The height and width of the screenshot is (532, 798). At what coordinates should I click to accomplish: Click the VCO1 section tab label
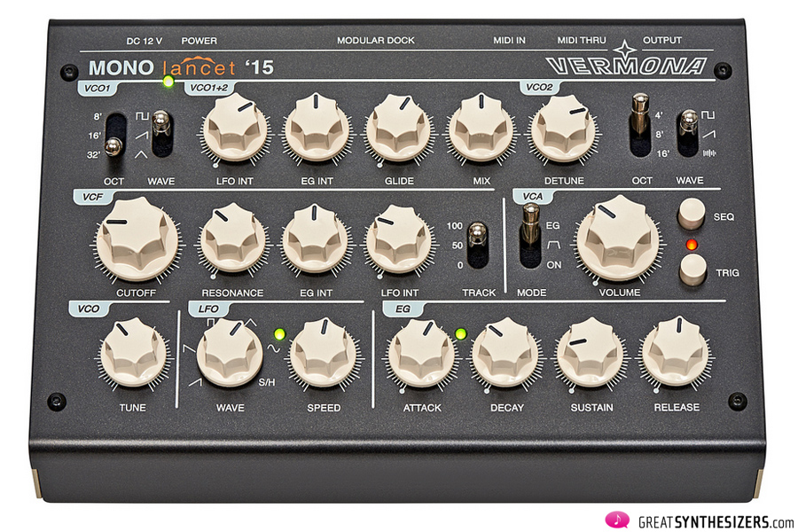click(98, 88)
